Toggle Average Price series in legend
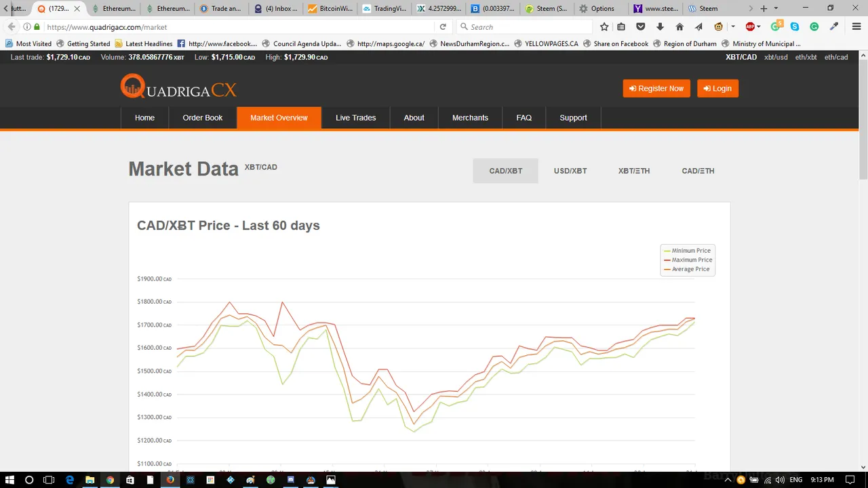This screenshot has height=488, width=868. (x=686, y=269)
